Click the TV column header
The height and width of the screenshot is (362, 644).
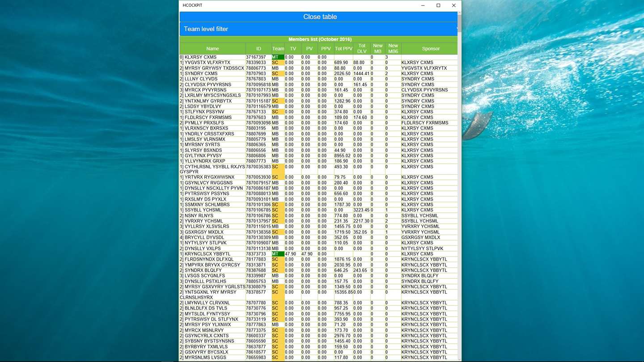pyautogui.click(x=293, y=49)
